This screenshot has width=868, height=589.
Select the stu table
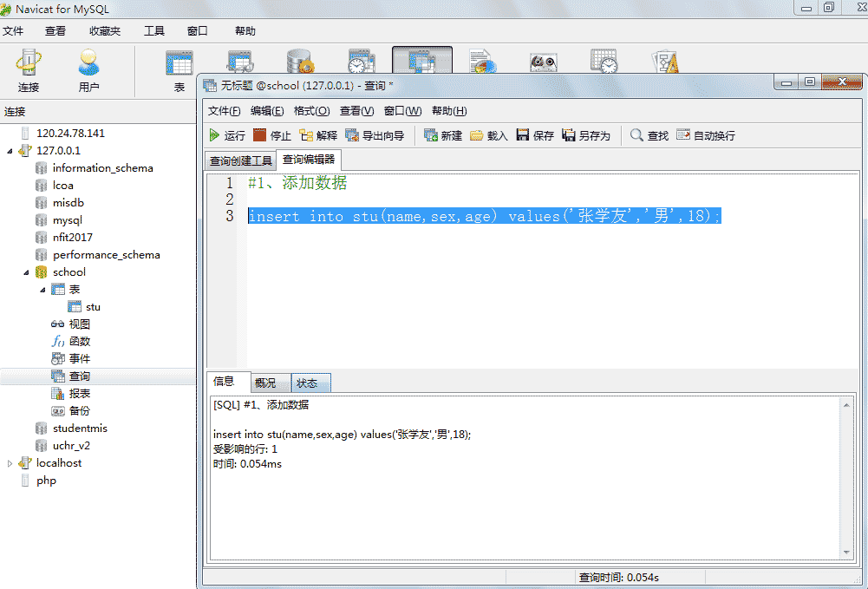coord(93,307)
